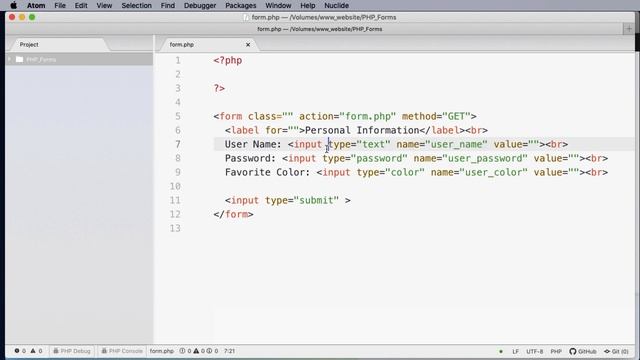
Task: Click "user_name" attribute value
Action: click(x=456, y=144)
